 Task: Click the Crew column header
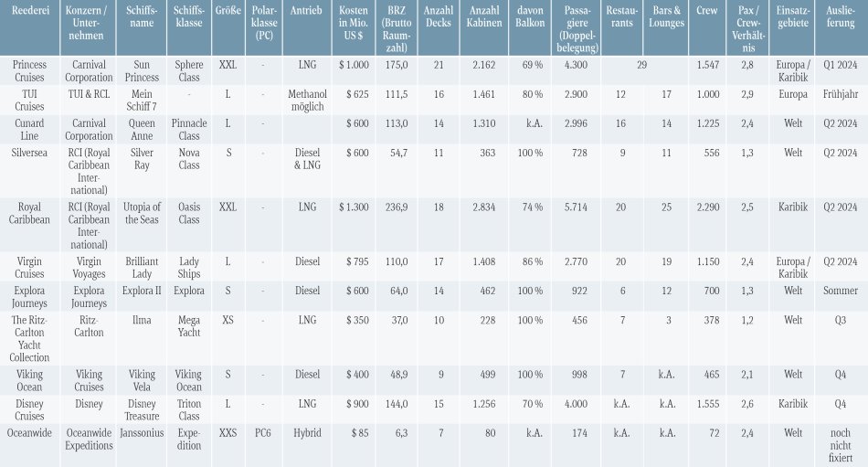(x=707, y=11)
